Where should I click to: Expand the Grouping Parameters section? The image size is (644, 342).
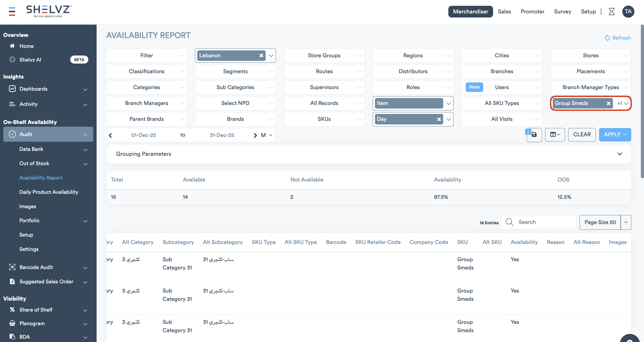pos(619,154)
